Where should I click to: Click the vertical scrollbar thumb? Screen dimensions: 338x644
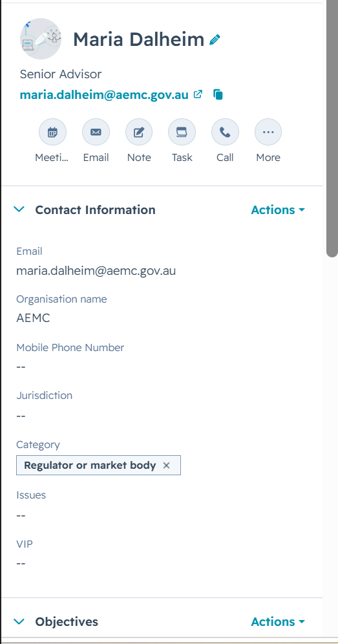tap(332, 127)
